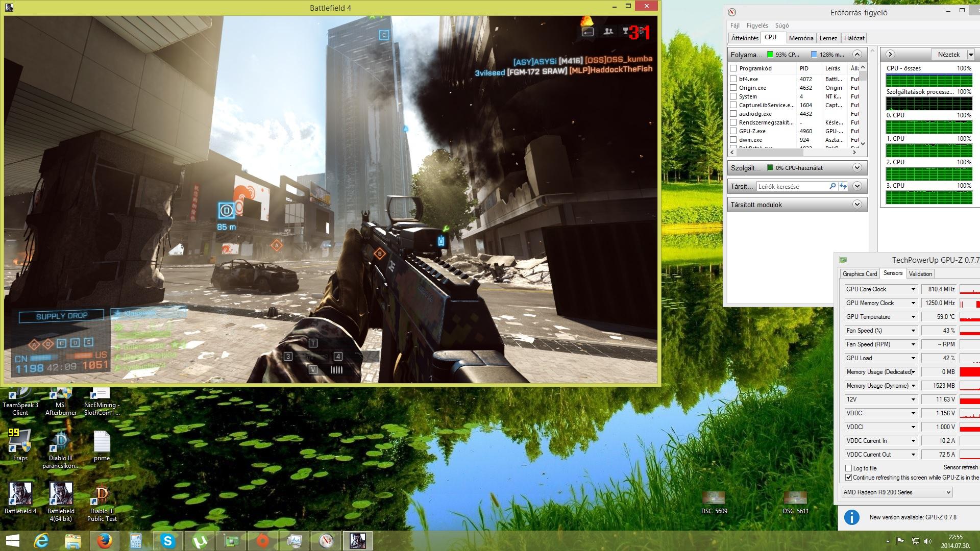
Task: Expand the Társított modulok section
Action: point(857,205)
